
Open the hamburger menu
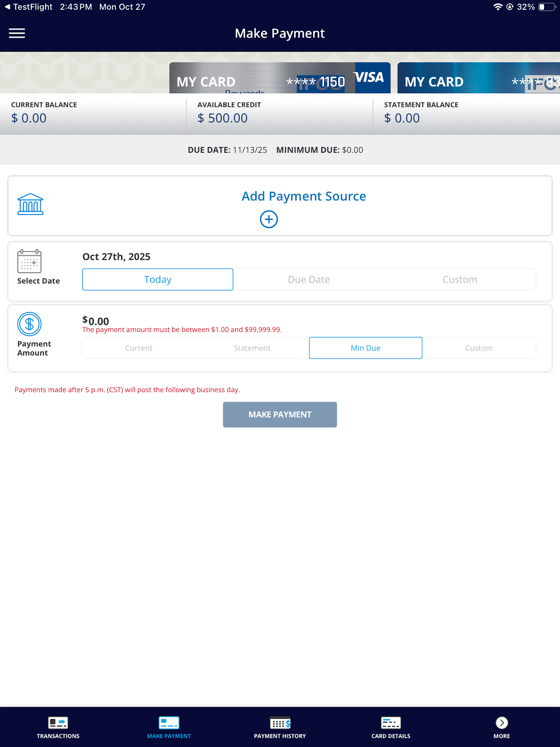click(17, 33)
